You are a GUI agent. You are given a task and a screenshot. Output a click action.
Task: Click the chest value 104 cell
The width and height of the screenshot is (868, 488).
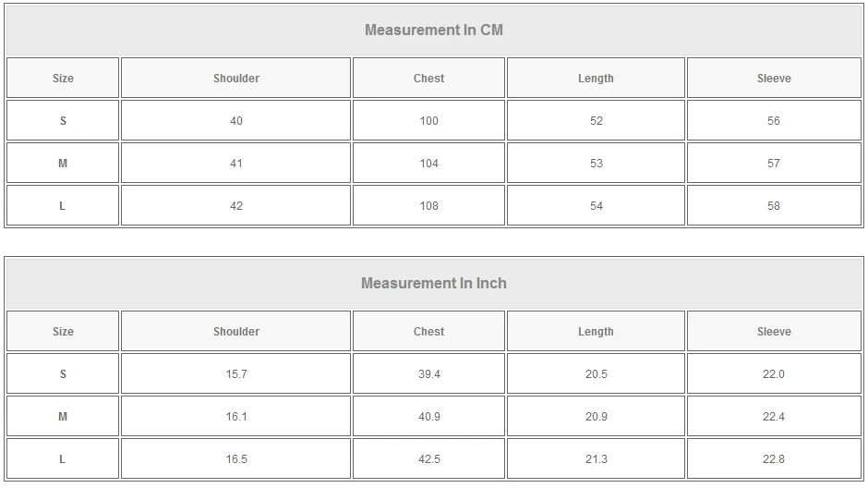tap(428, 164)
